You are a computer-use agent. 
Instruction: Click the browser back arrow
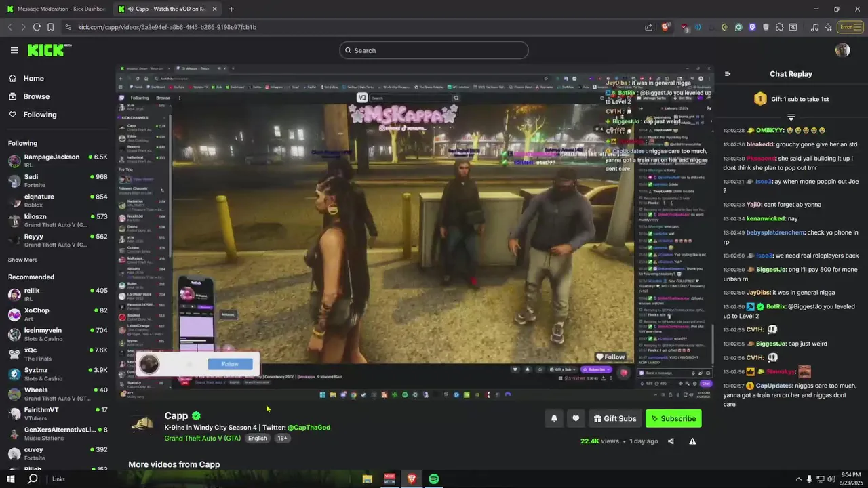pyautogui.click(x=9, y=27)
